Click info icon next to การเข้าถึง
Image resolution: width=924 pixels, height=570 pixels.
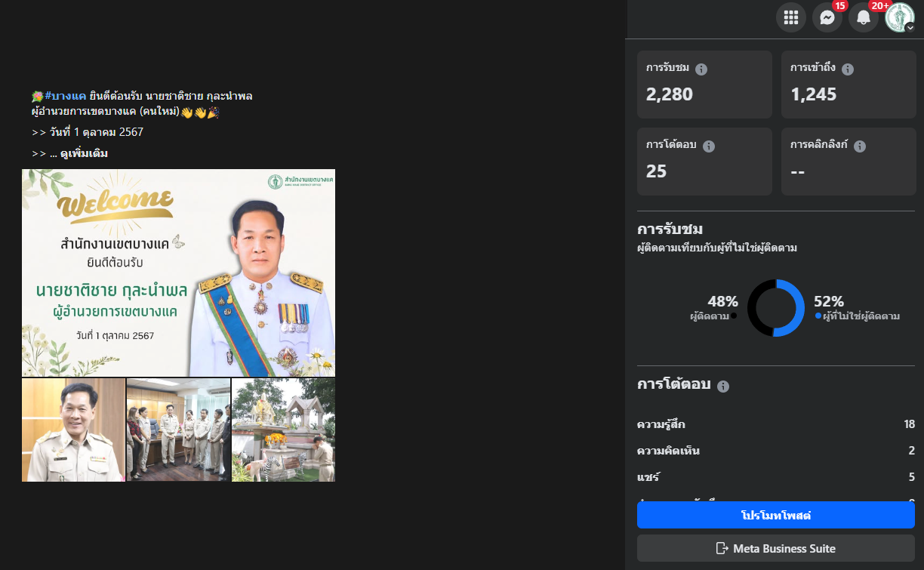click(x=848, y=69)
